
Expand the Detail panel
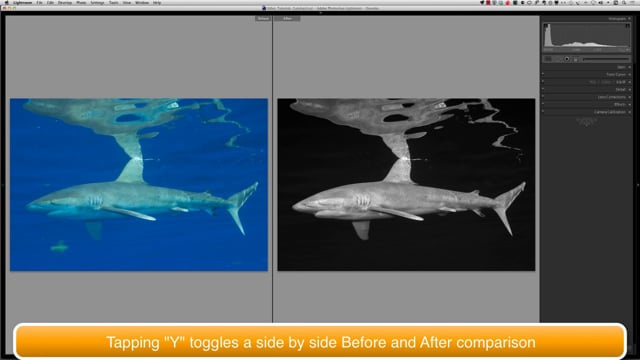click(x=629, y=89)
